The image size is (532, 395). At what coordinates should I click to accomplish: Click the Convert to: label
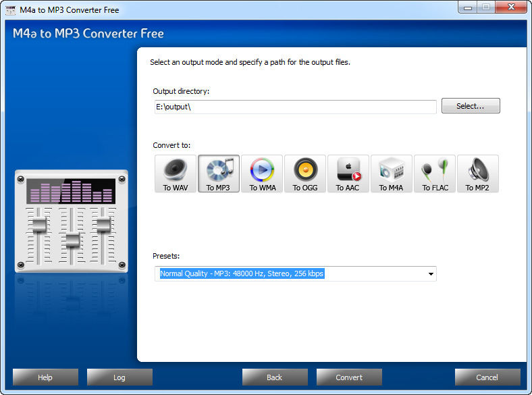171,145
